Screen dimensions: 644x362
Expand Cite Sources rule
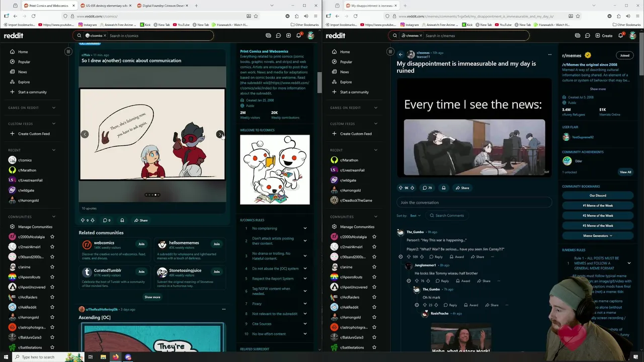[x=305, y=324]
